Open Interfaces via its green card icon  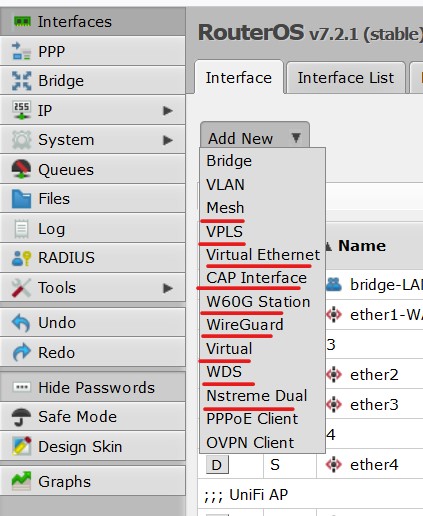(x=22, y=22)
